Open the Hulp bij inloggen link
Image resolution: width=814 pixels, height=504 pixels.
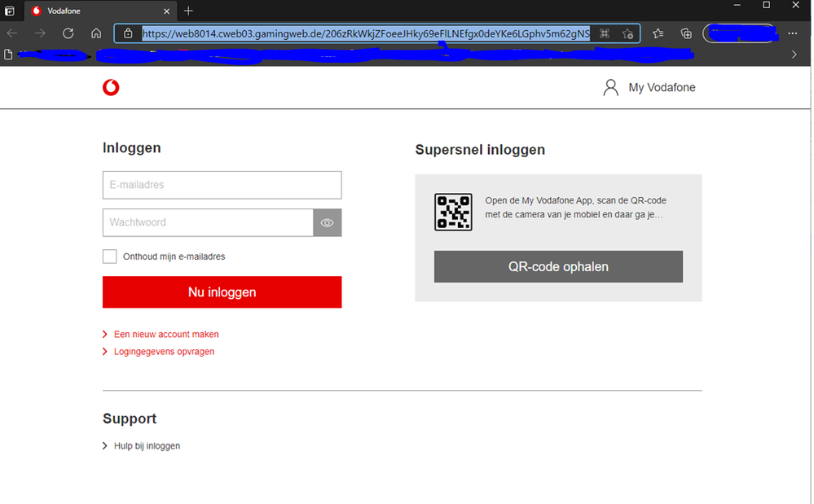pos(147,446)
